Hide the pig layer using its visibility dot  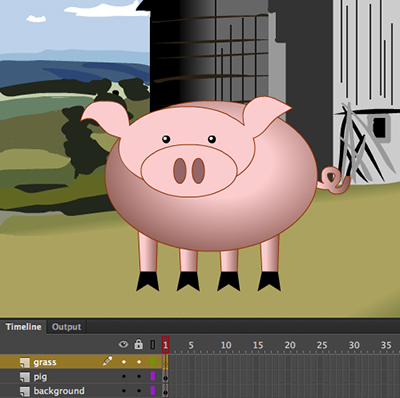pos(124,376)
